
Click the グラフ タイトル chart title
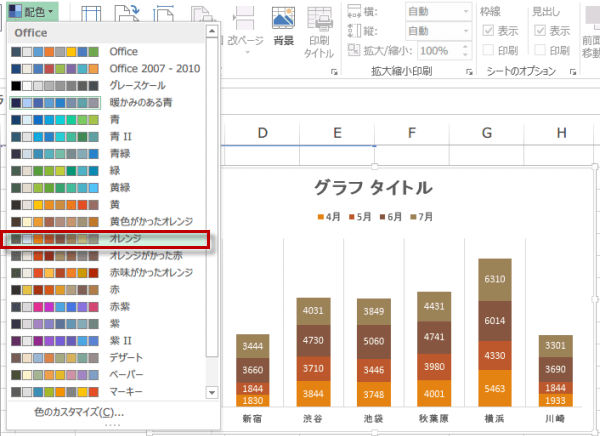coord(373,188)
